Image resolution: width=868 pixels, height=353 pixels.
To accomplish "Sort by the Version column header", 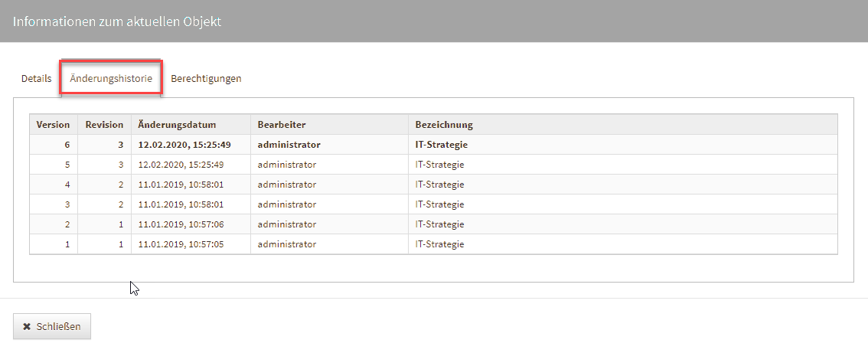I will coord(53,124).
